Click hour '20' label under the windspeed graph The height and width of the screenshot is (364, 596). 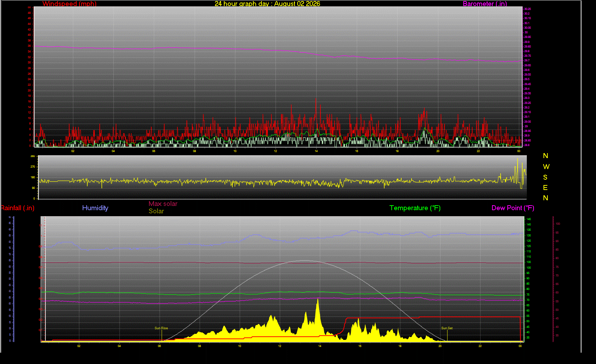tap(438, 151)
